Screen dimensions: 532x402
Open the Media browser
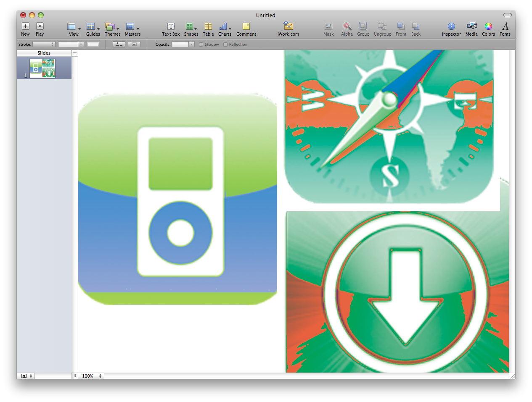(471, 29)
